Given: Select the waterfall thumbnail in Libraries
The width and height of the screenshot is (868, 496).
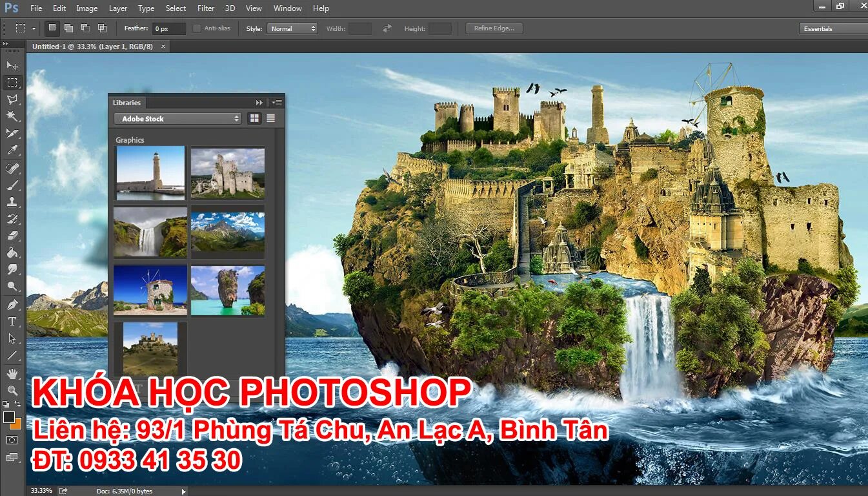Looking at the screenshot, I should point(150,232).
